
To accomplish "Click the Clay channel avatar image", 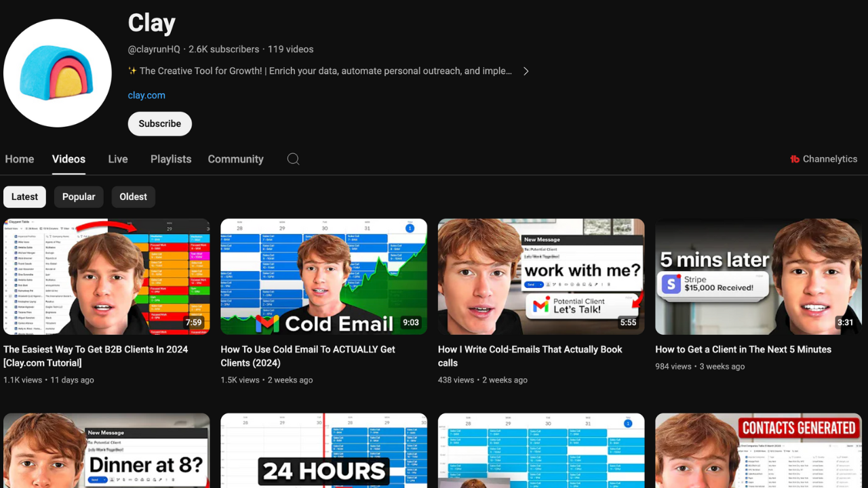I will [x=58, y=73].
